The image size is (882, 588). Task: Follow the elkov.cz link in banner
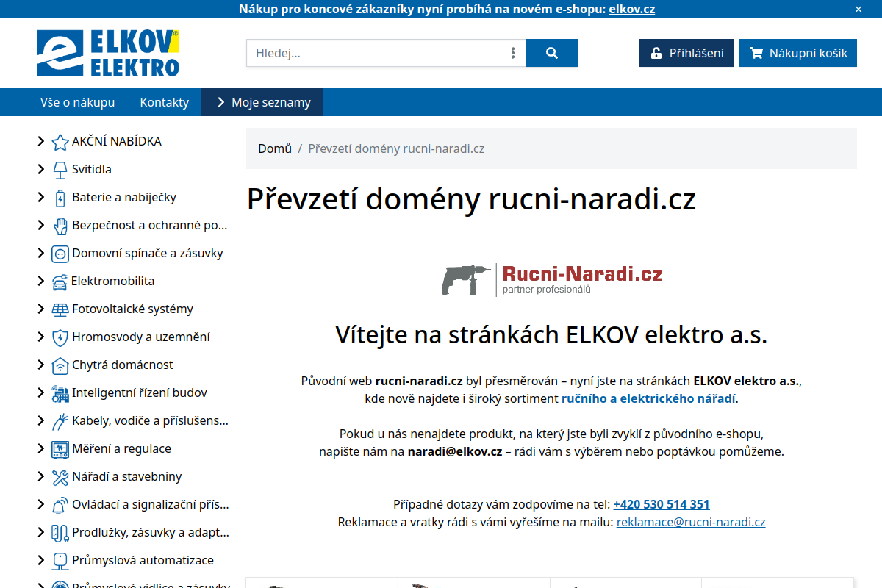pyautogui.click(x=632, y=9)
